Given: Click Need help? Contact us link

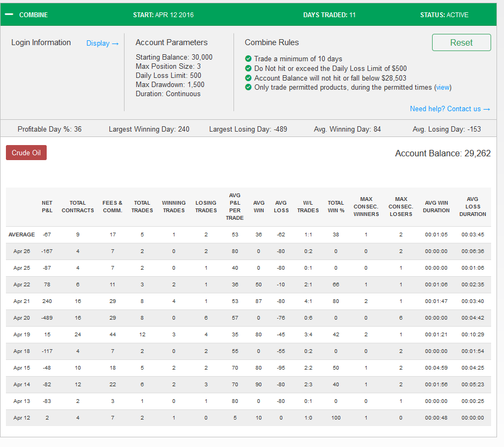Looking at the screenshot, I should point(450,109).
